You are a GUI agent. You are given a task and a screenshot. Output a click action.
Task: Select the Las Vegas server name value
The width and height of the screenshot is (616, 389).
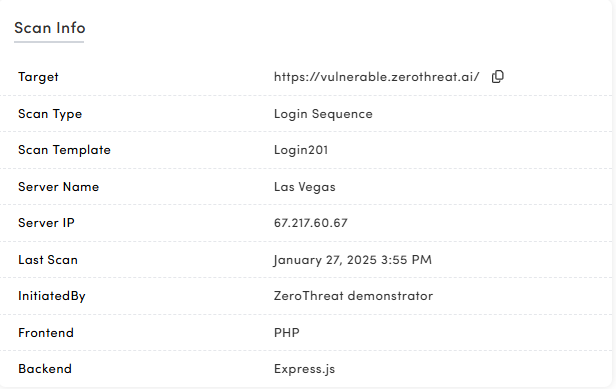304,187
